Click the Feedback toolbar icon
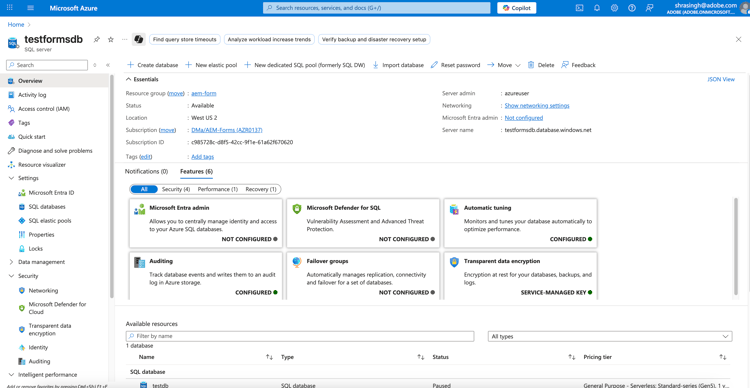 [565, 65]
